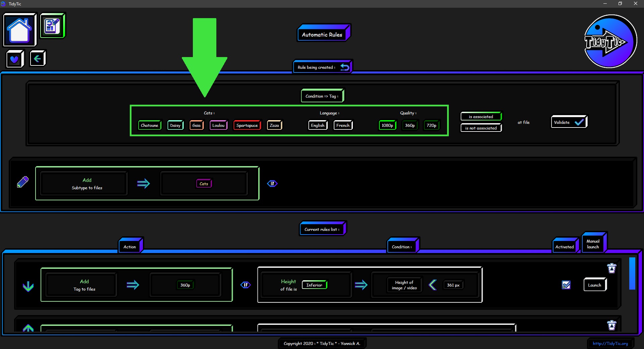Open the Home screen icon

(x=19, y=30)
